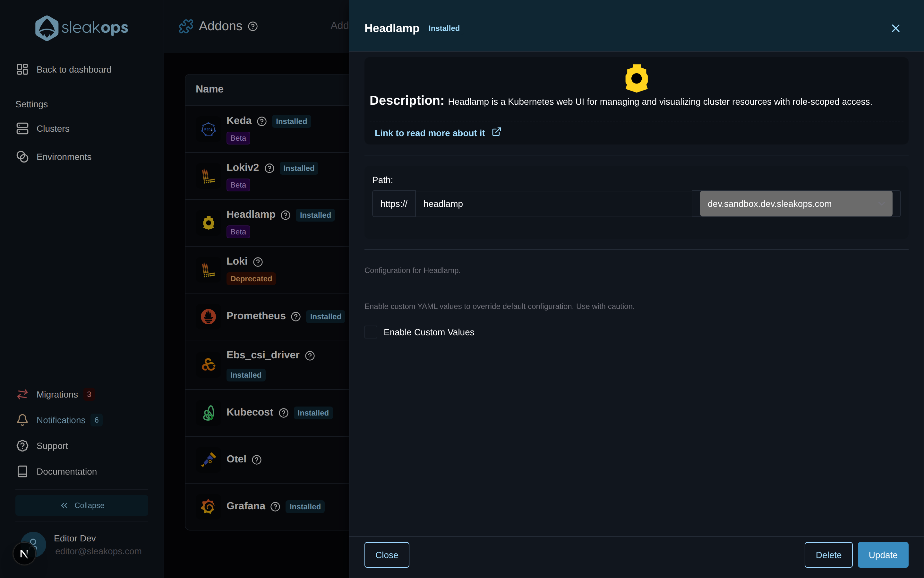Viewport: 924px width, 578px height.
Task: Enable Custom Values checkbox
Action: click(371, 332)
